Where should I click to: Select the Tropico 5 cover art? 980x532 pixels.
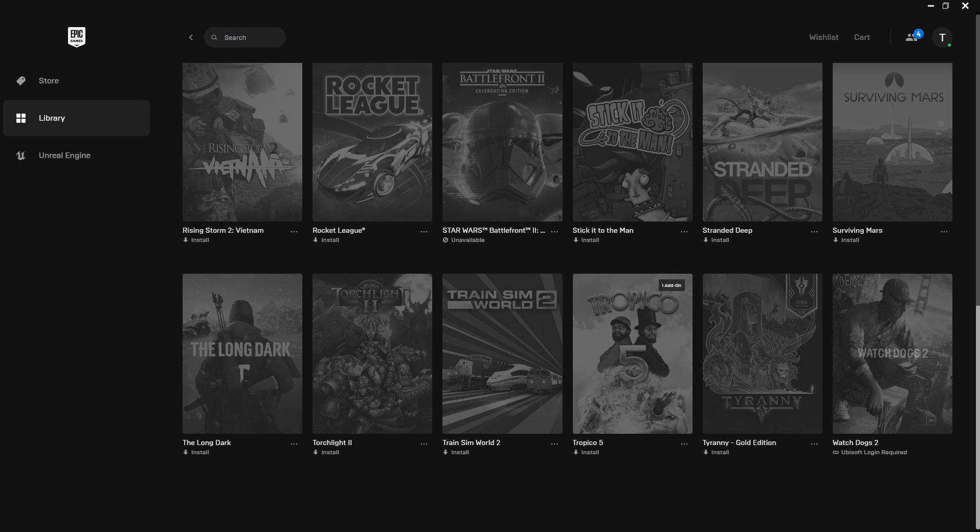click(x=633, y=353)
